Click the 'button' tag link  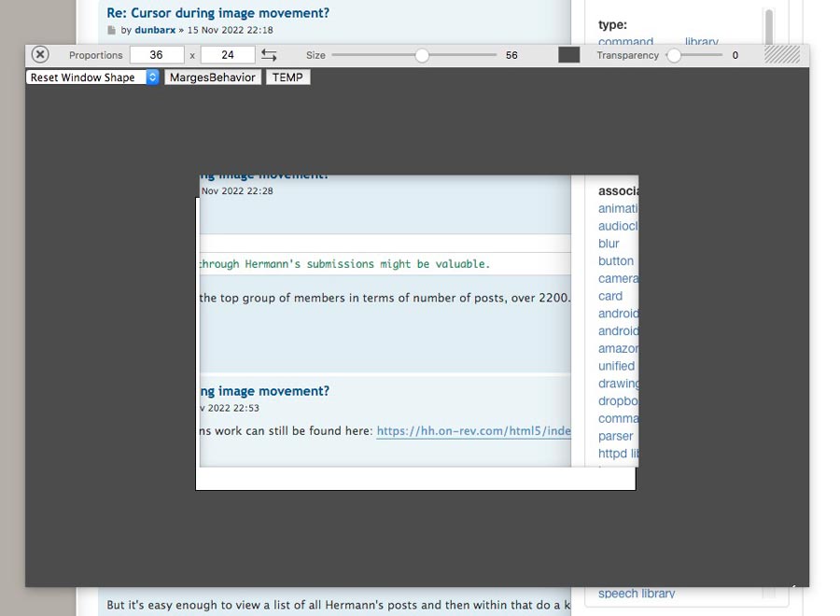coord(616,261)
